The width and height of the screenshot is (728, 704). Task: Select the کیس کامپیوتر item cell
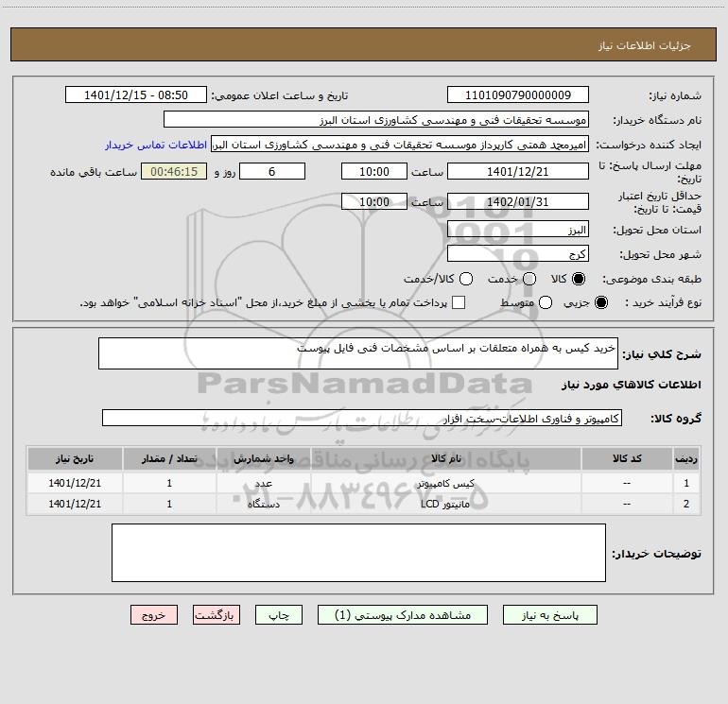click(445, 484)
